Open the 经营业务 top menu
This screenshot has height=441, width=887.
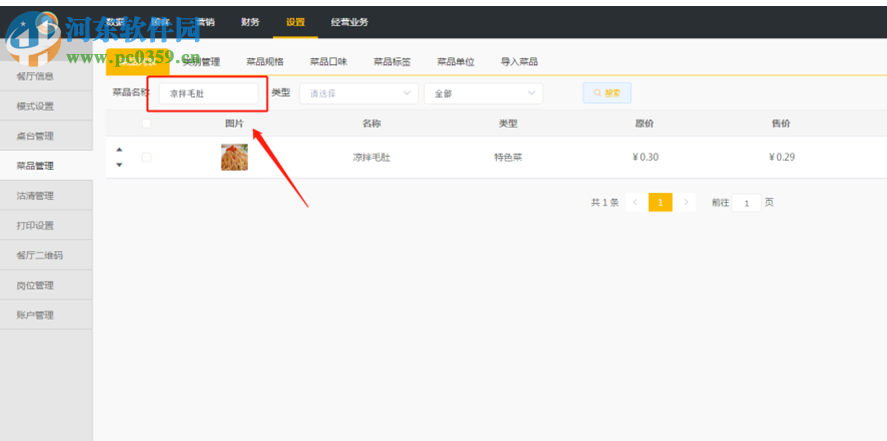[x=350, y=22]
